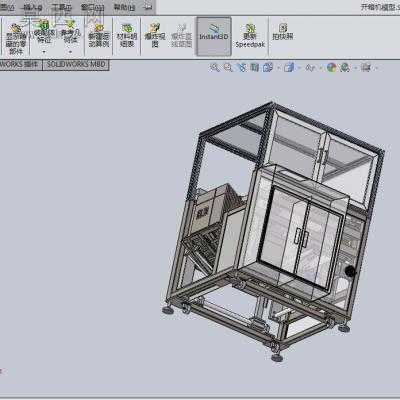
Task: Open the Tools (工具) menu
Action: pyautogui.click(x=62, y=7)
